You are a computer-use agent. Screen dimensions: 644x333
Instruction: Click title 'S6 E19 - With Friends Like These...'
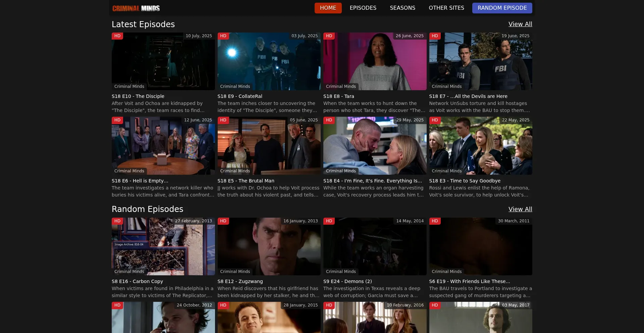470,281
